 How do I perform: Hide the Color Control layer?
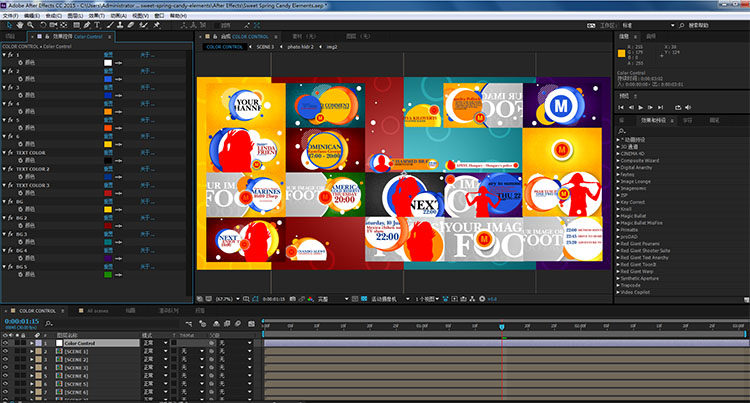point(6,343)
